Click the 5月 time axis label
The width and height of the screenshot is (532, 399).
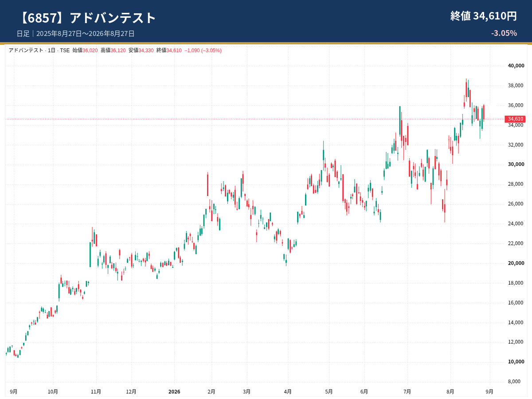[329, 391]
